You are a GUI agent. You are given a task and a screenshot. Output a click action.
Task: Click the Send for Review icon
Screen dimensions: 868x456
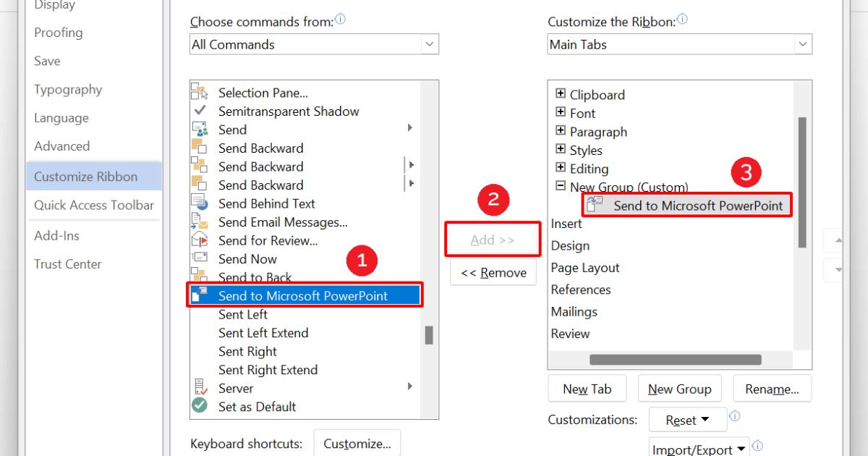click(x=198, y=240)
